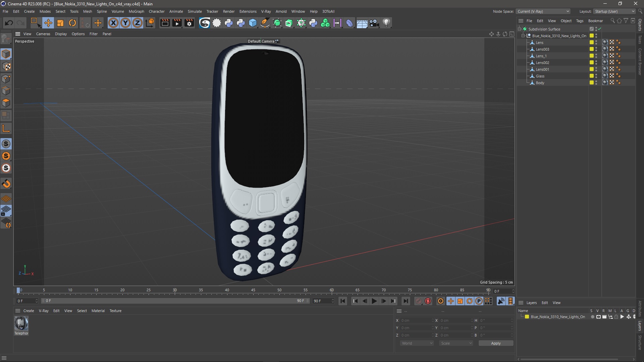644x362 pixels.
Task: Click the Undo arrow icon
Action: tap(9, 23)
